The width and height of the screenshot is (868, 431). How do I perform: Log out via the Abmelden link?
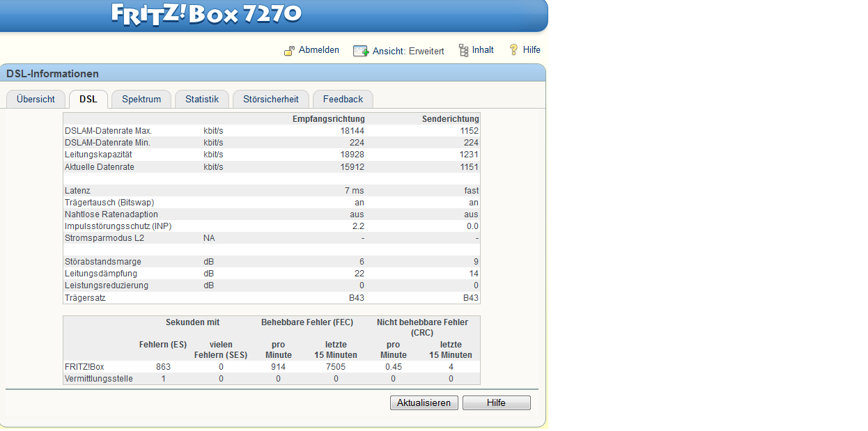point(319,50)
